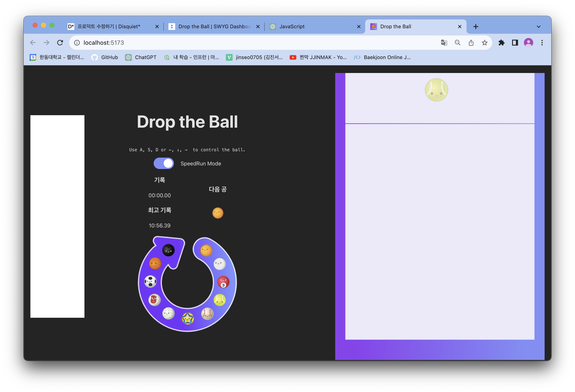
Task: Click the best record 10:56.39
Action: coord(160,226)
